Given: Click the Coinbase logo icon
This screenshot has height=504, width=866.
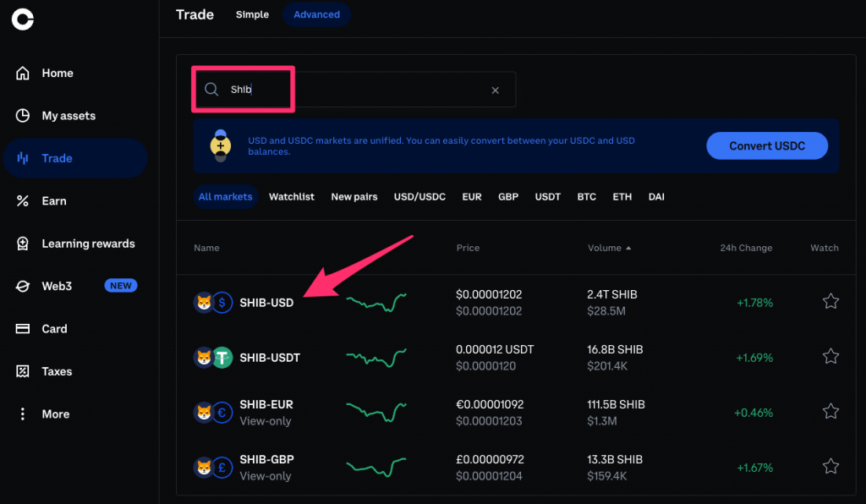Looking at the screenshot, I should click(23, 19).
